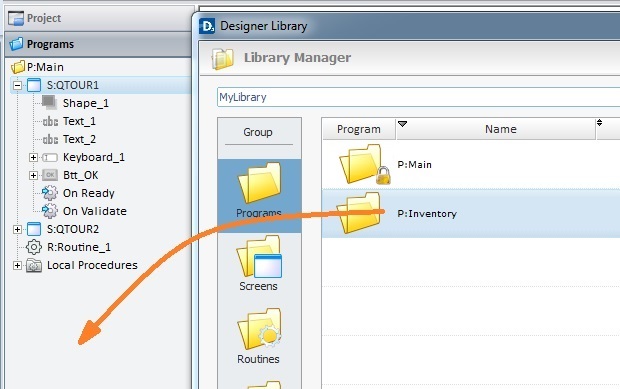Viewport: 620px width, 389px height.
Task: Expand the Keyboard_1 tree node
Action: 33,157
